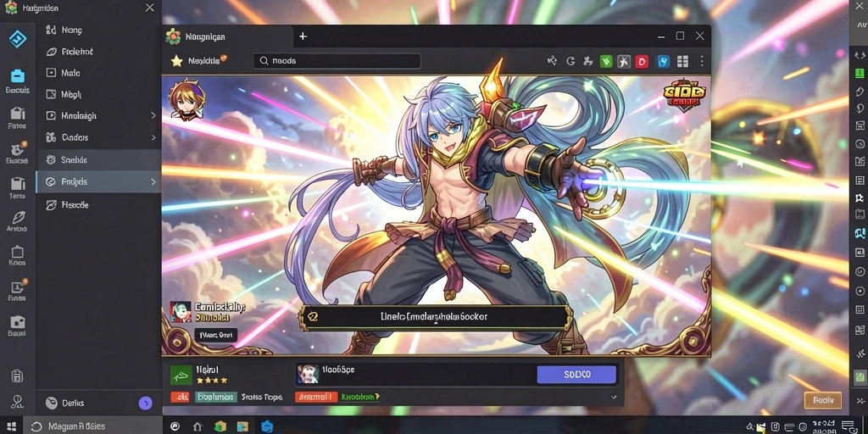
Task: Focus the search field containing noods
Action: click(337, 61)
